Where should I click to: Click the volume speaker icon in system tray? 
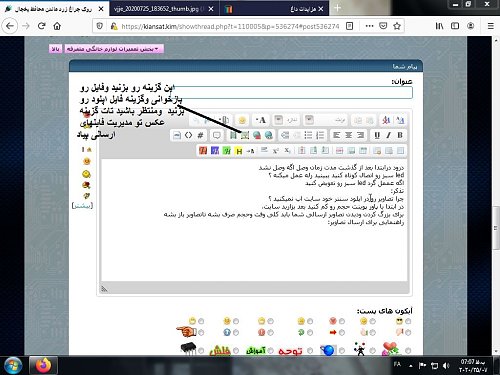coord(446,366)
